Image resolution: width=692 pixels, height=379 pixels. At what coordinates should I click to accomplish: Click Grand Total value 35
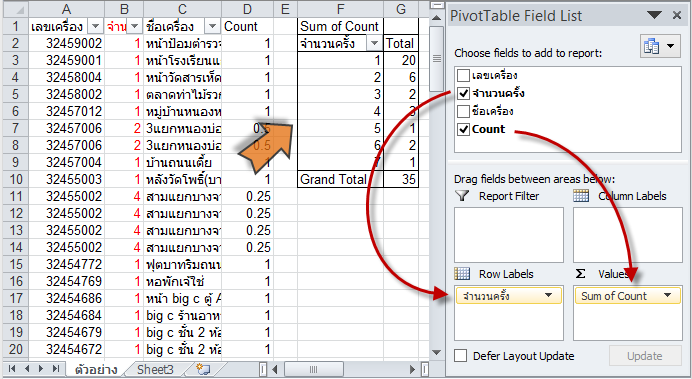[x=400, y=180]
